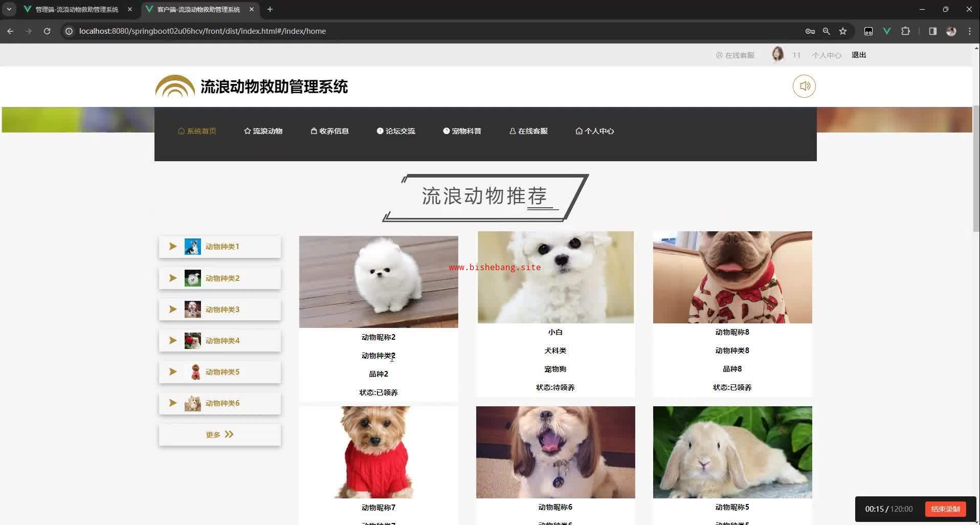Open 收养信息 in the navigation bar

[329, 131]
